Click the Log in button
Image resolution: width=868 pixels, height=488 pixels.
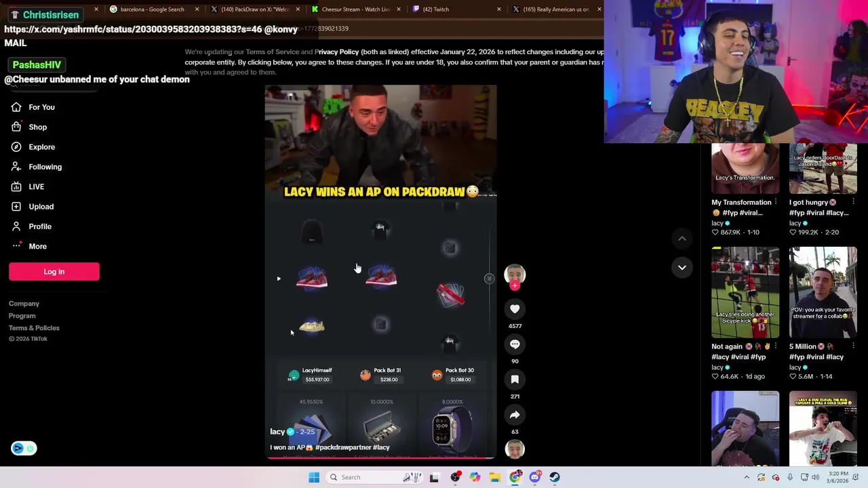[54, 272]
